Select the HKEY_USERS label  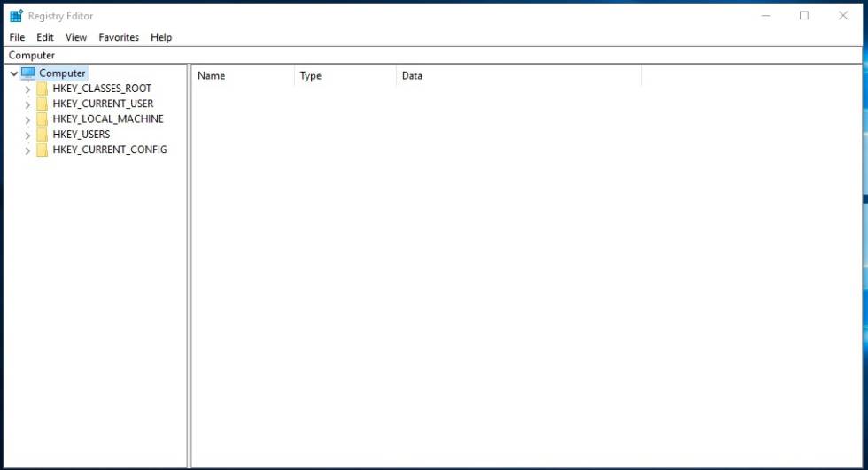pos(81,135)
